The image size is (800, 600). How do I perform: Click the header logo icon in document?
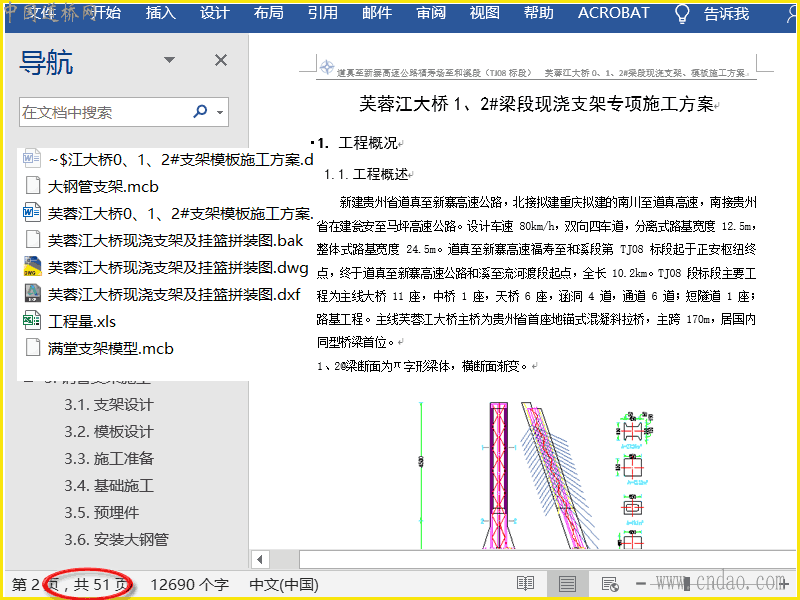tap(327, 67)
